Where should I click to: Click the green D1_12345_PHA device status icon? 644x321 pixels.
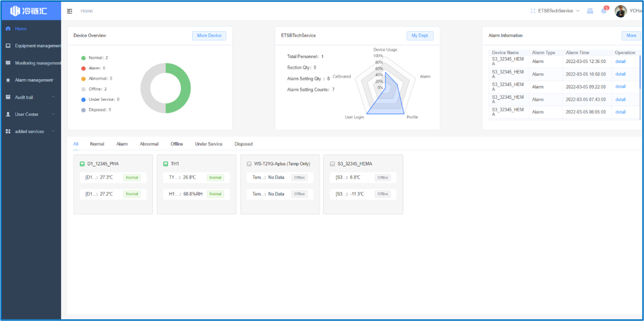pos(82,164)
